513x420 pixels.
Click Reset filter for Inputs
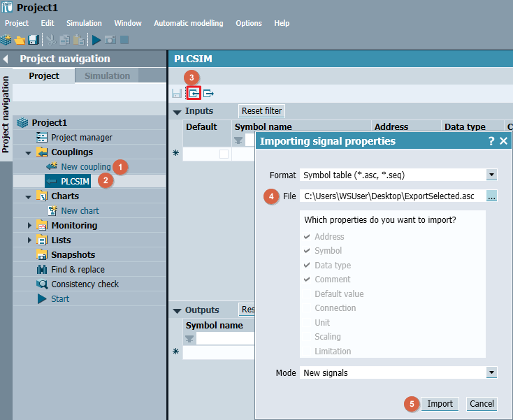pos(261,111)
